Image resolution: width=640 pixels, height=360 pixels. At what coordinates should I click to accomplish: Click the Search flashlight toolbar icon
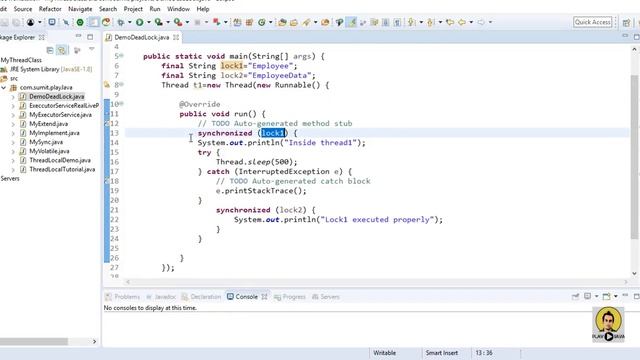click(306, 22)
